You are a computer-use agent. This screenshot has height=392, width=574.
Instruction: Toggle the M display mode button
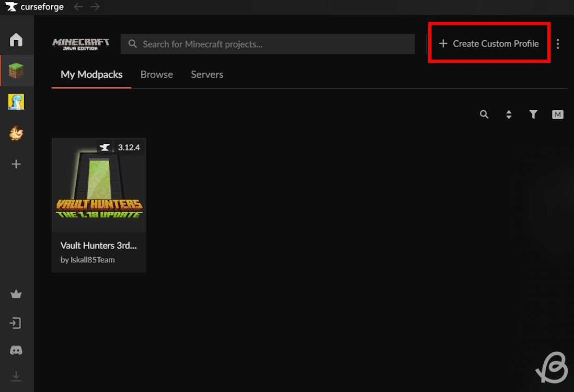(x=557, y=114)
